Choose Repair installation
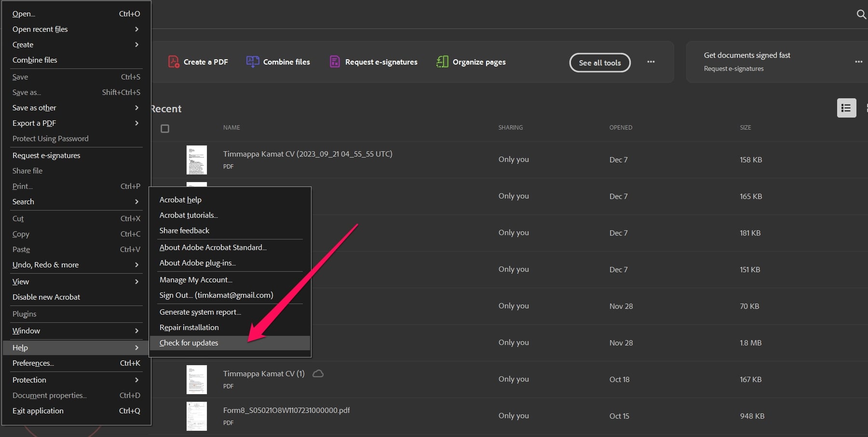The width and height of the screenshot is (868, 437). coord(230,327)
